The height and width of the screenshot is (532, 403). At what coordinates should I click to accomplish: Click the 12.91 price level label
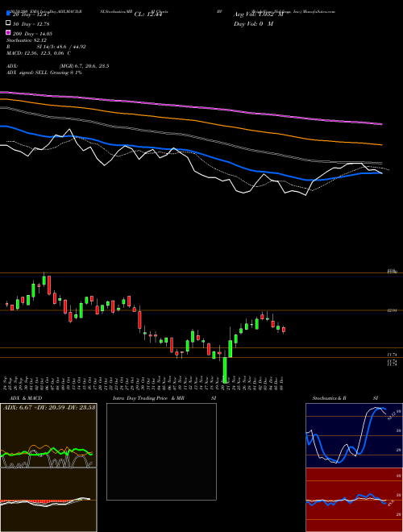click(392, 310)
